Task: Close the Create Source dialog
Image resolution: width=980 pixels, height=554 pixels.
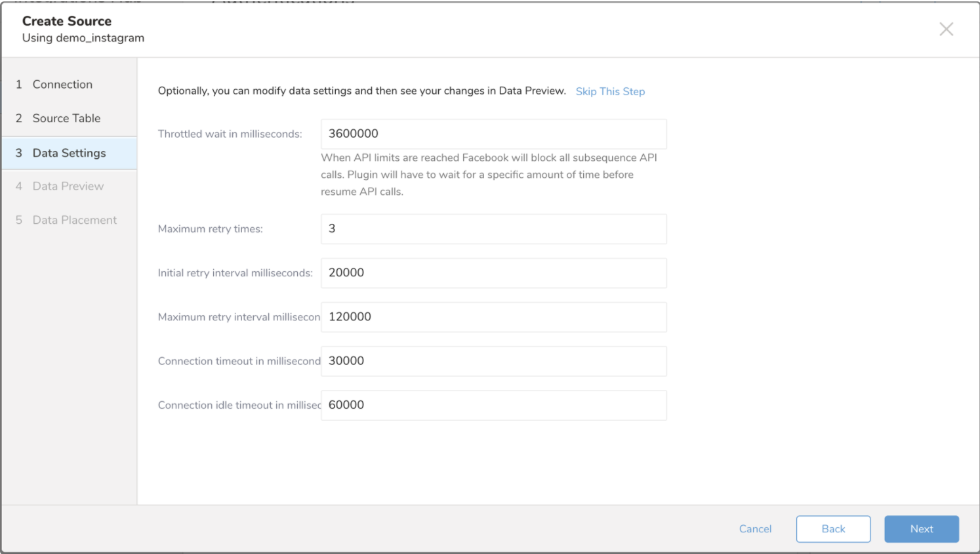Action: tap(946, 29)
